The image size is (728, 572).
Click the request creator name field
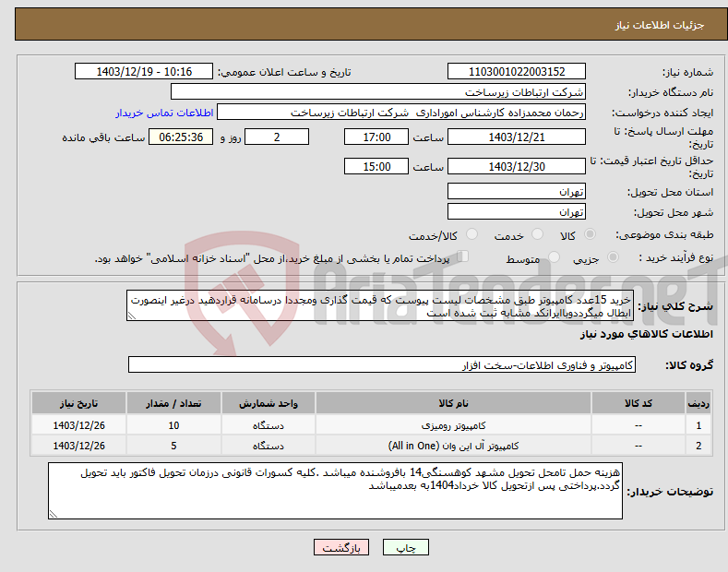tap(401, 113)
